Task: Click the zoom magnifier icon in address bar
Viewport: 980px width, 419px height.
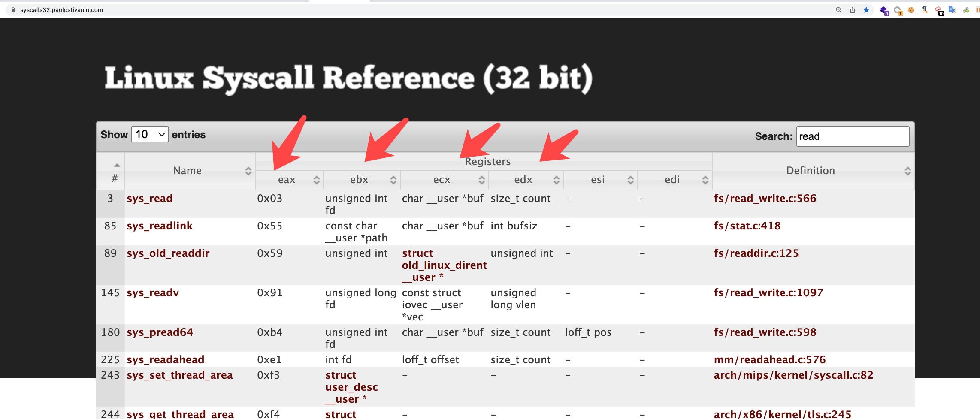Action: tap(838, 10)
